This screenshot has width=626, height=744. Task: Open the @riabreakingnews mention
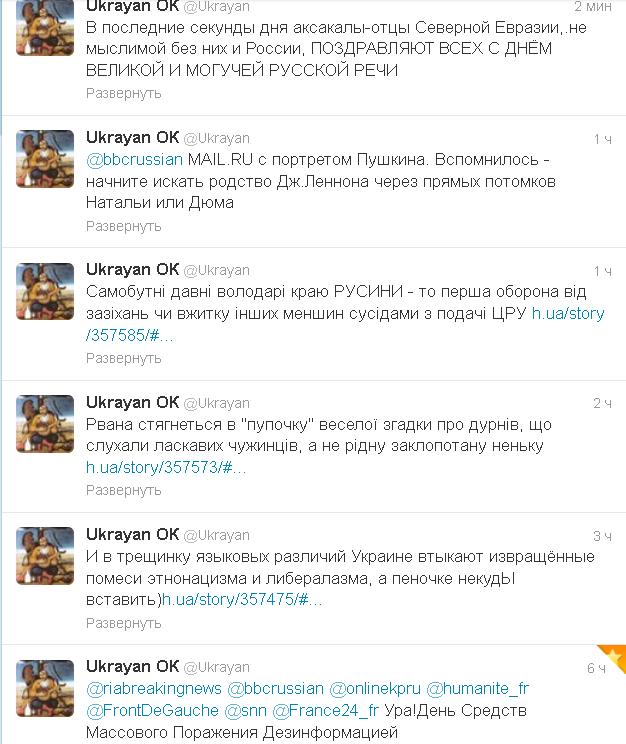pos(154,688)
